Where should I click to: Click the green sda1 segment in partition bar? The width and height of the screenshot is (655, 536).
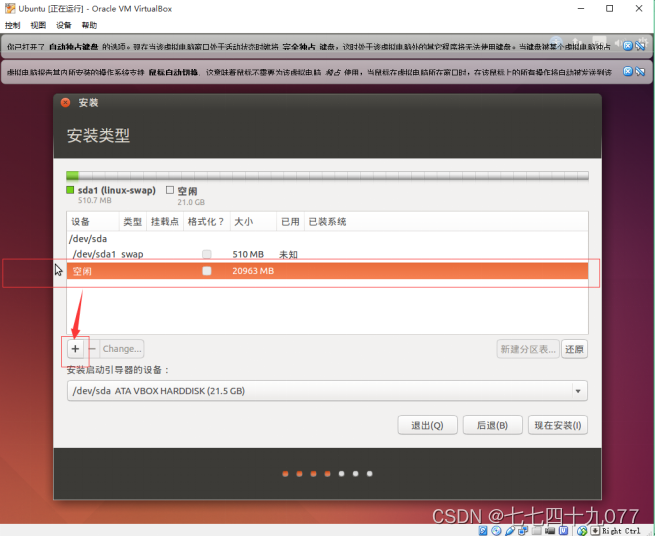(x=72, y=176)
